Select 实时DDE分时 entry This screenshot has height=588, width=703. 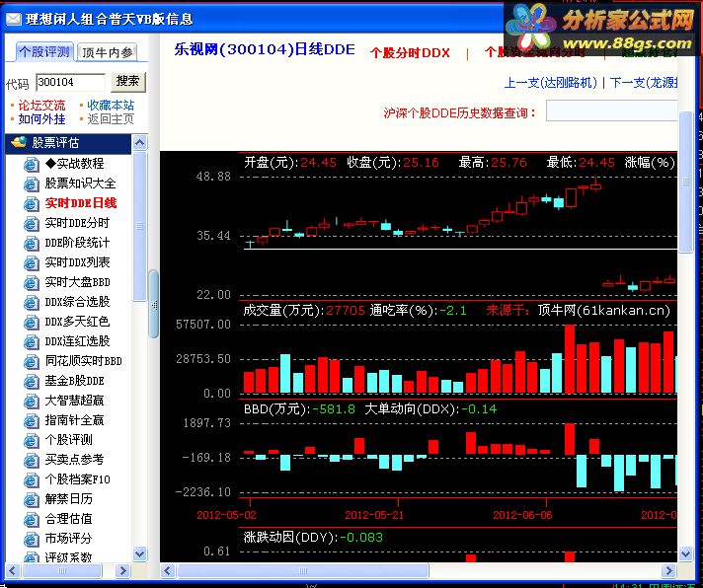(77, 223)
